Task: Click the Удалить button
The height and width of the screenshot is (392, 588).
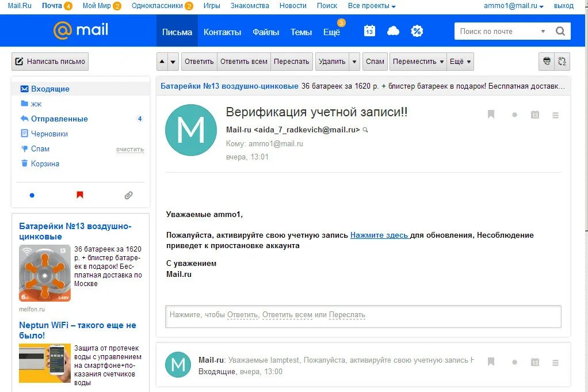Action: [x=332, y=62]
